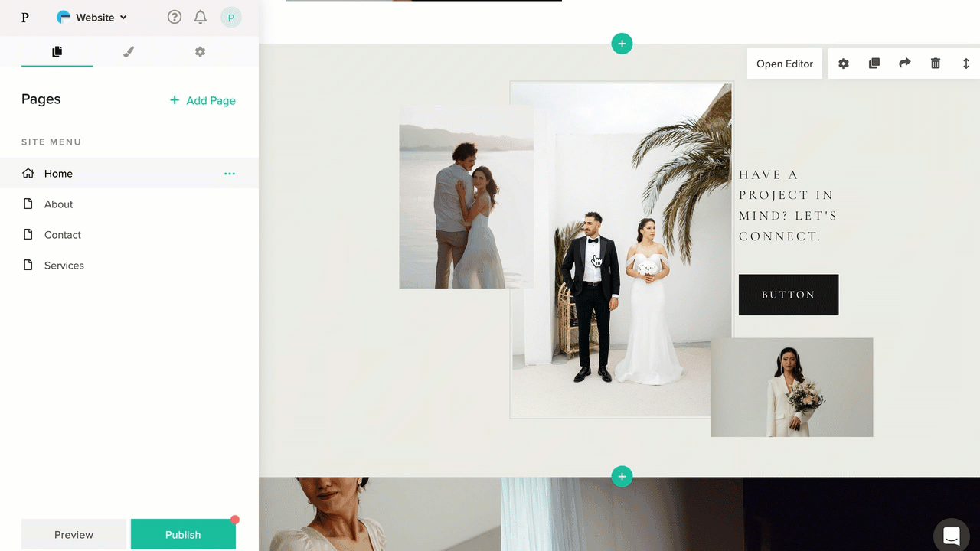
Task: Open help with the question mark icon
Action: pos(174,17)
